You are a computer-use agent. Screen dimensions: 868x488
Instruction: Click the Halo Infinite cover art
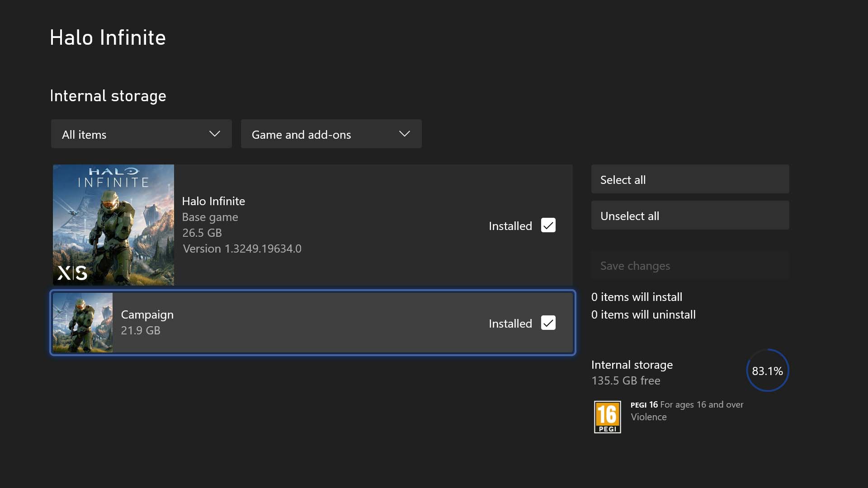[x=113, y=225]
